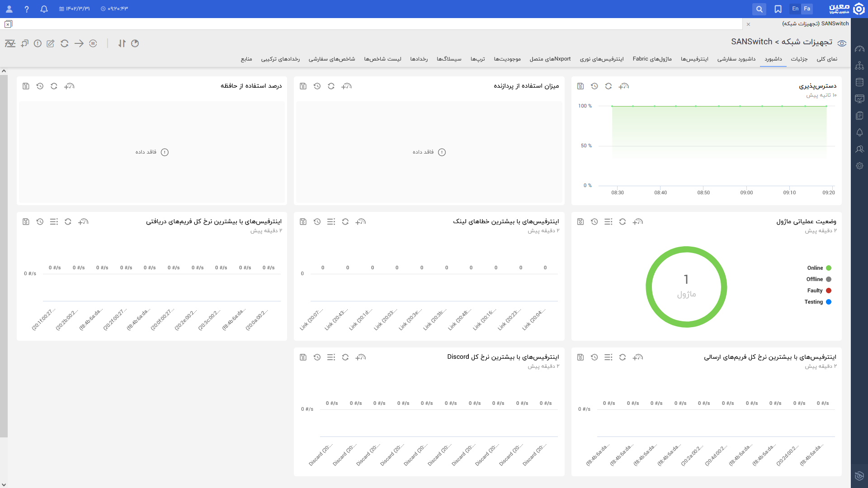Viewport: 868px width, 488px height.
Task: Click the Faulty red legend swatch
Action: pyautogui.click(x=829, y=291)
